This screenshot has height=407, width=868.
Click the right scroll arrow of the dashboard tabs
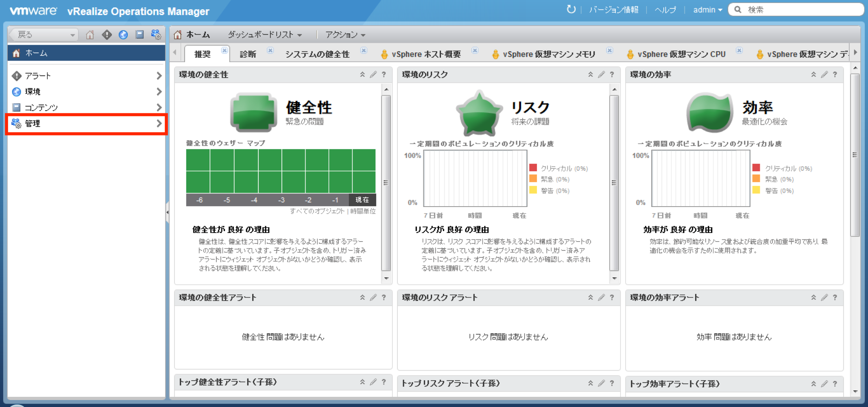[856, 52]
